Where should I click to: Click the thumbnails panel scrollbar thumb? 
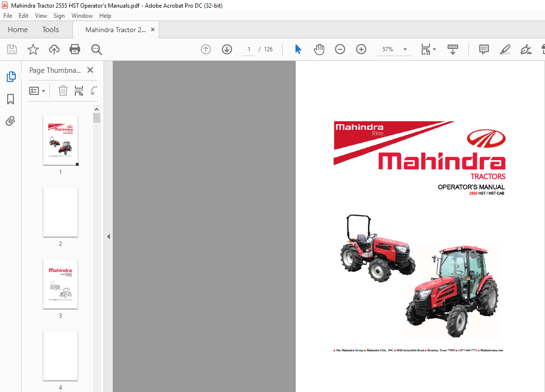(96, 118)
